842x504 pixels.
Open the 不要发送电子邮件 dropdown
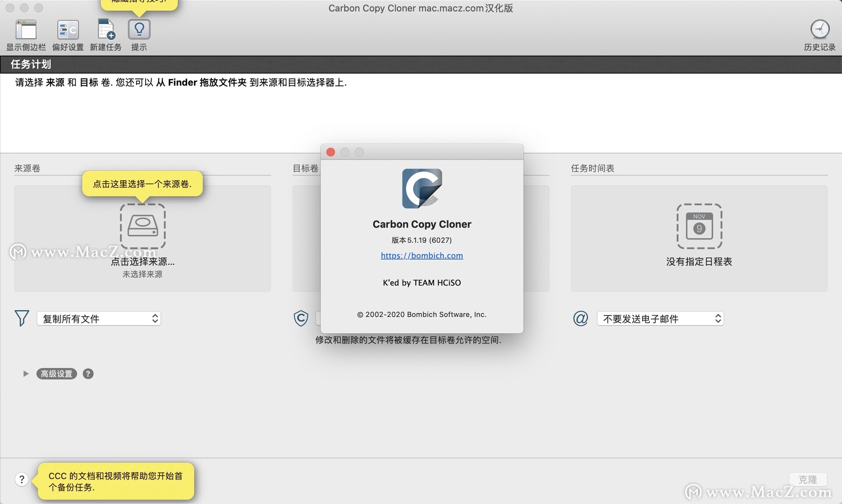click(x=660, y=319)
